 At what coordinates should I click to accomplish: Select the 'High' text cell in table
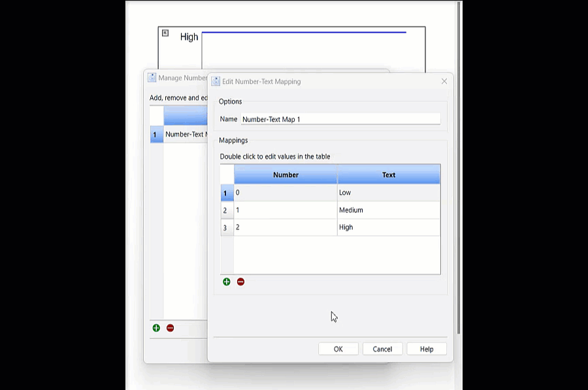(389, 227)
